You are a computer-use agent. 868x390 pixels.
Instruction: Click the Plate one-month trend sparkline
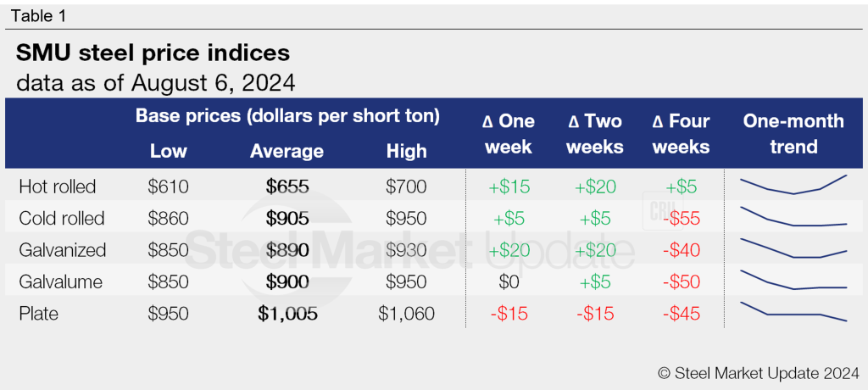(793, 312)
